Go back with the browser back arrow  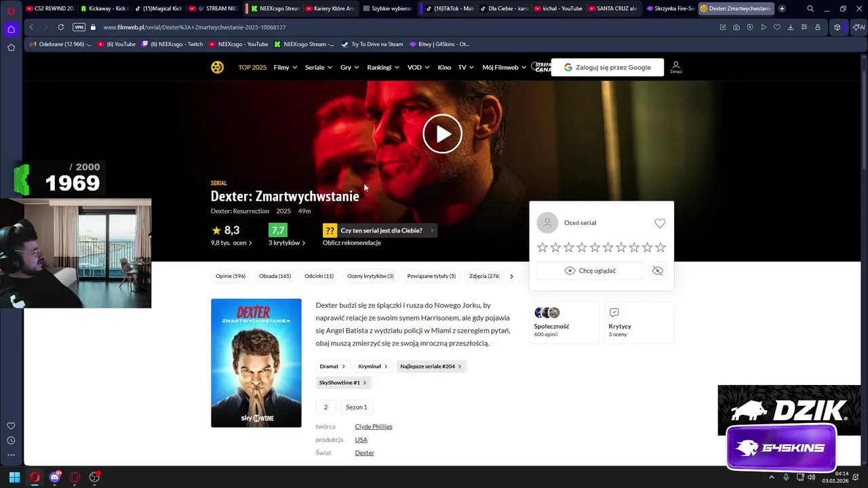(31, 27)
